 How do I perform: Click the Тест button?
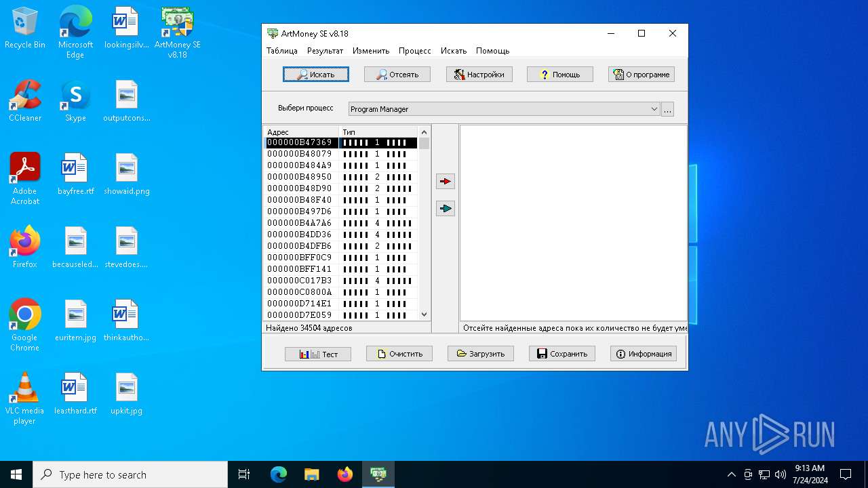[x=318, y=354]
